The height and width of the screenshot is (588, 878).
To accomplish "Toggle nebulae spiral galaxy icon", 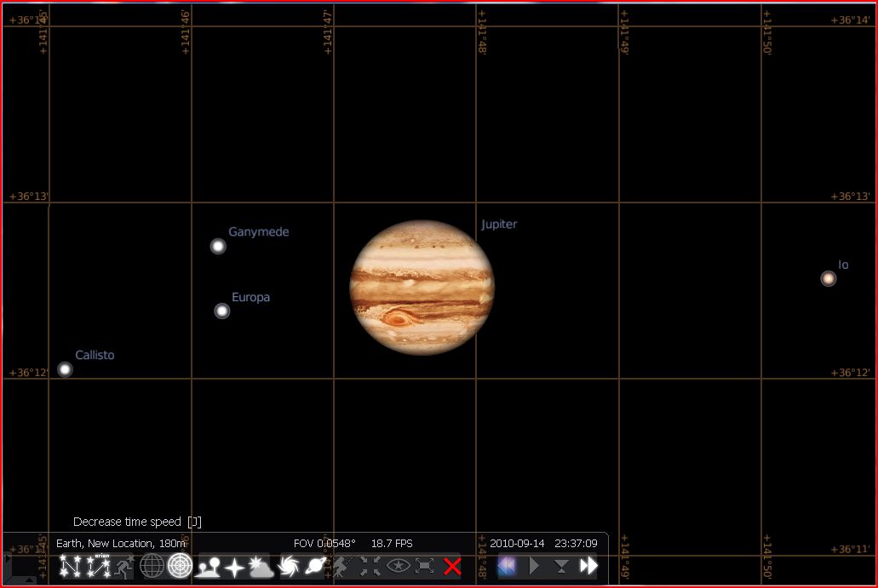I will click(x=289, y=566).
